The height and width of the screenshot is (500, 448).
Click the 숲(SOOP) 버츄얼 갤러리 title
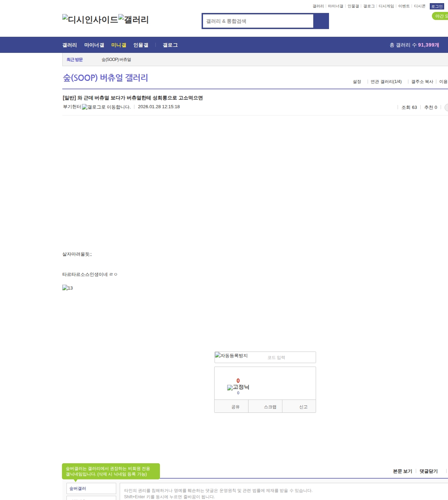coord(105,78)
